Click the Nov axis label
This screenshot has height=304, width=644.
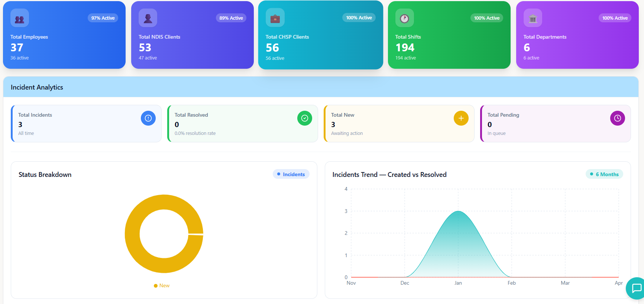(351, 283)
